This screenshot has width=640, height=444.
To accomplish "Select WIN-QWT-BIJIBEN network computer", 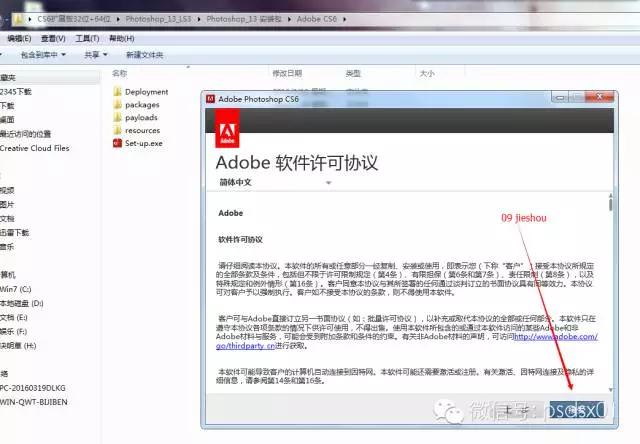I will (34, 402).
